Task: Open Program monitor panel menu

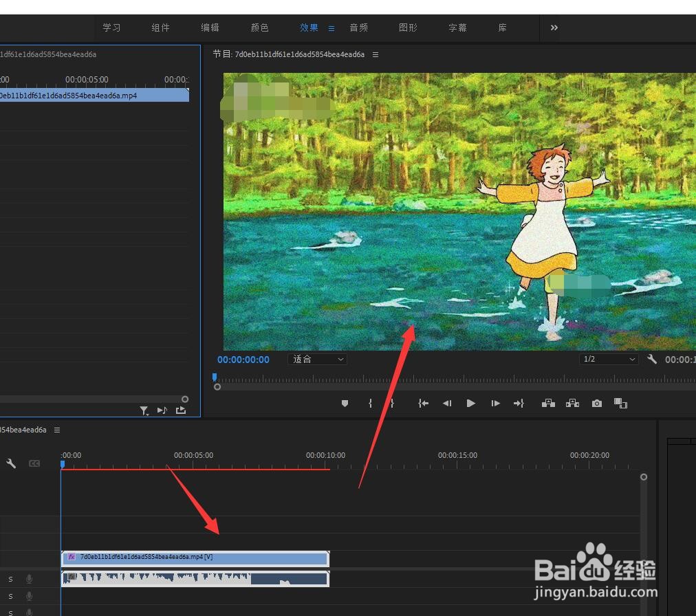Action: (376, 54)
